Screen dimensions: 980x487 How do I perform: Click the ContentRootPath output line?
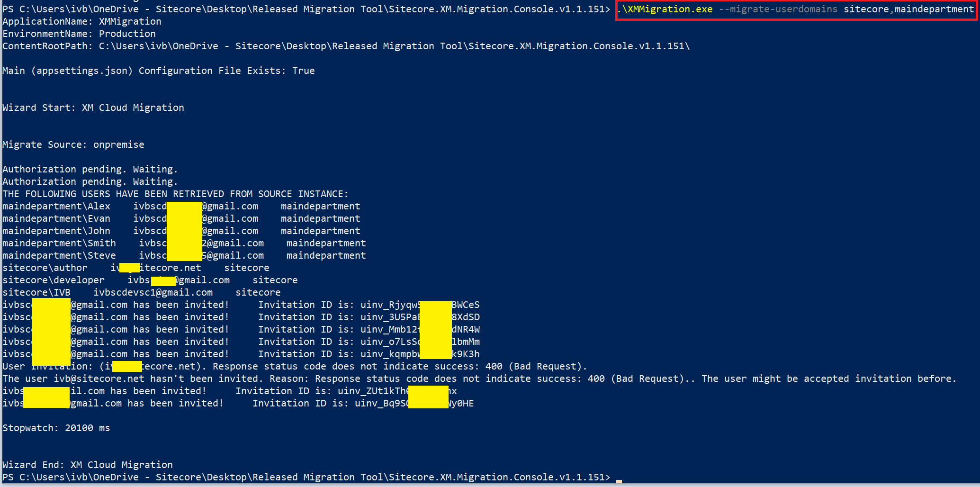coord(346,46)
